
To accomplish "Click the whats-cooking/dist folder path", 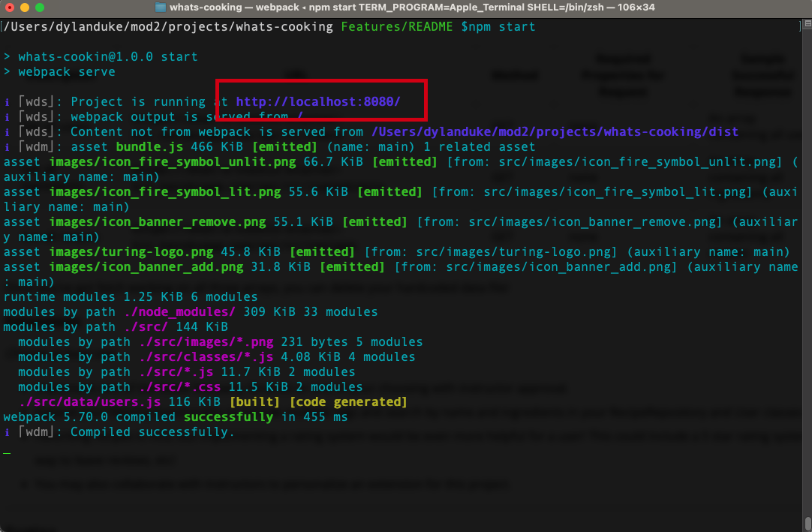I will coord(555,131).
